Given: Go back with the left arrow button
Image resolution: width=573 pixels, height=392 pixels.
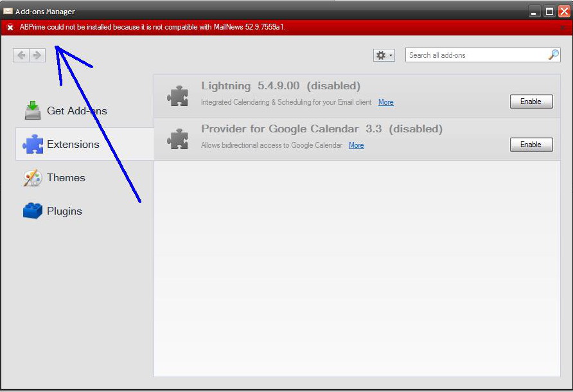Looking at the screenshot, I should point(21,55).
